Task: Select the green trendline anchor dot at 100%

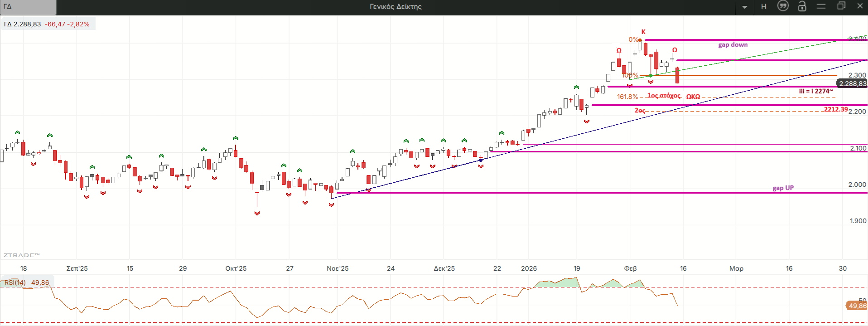Action: click(651, 76)
